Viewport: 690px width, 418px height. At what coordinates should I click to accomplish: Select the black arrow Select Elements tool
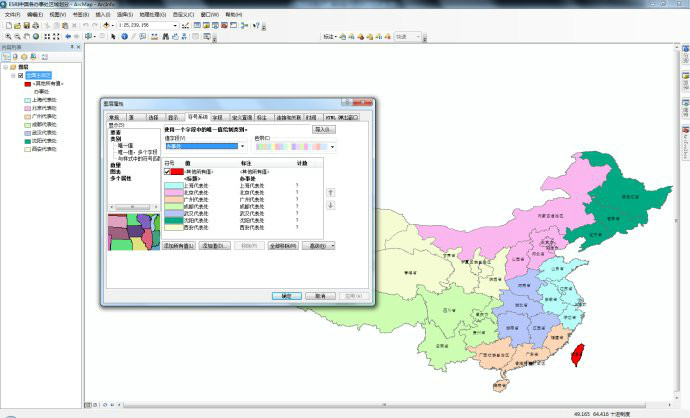114,37
